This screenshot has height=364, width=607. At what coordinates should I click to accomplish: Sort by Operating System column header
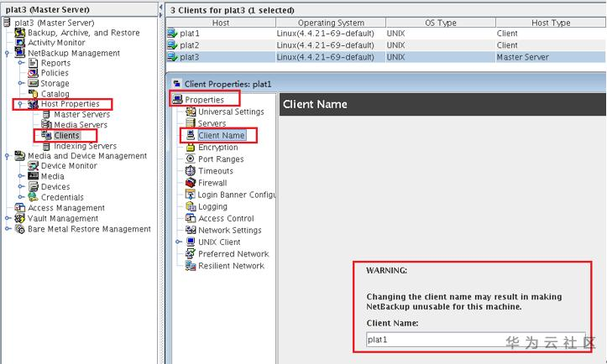click(x=331, y=23)
